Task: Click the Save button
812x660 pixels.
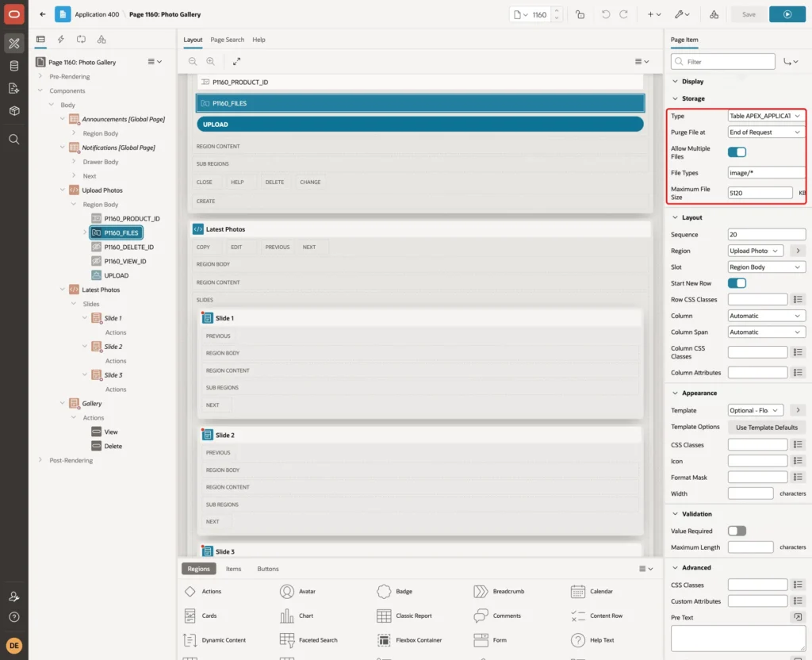Action: coord(749,14)
